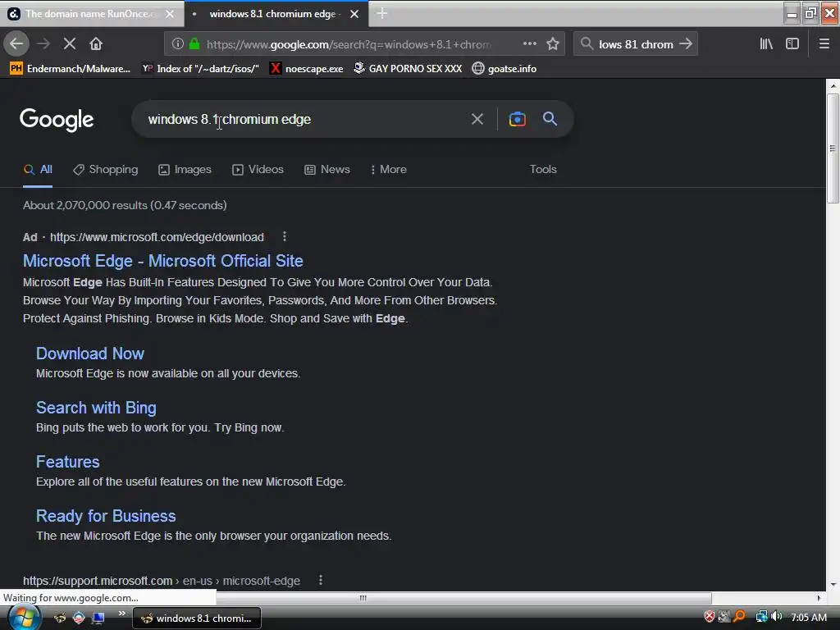Switch to Images results
The width and height of the screenshot is (840, 630).
tap(185, 169)
